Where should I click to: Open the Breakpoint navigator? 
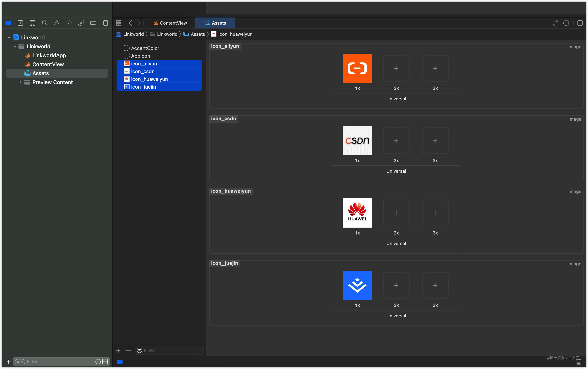pyautogui.click(x=93, y=23)
